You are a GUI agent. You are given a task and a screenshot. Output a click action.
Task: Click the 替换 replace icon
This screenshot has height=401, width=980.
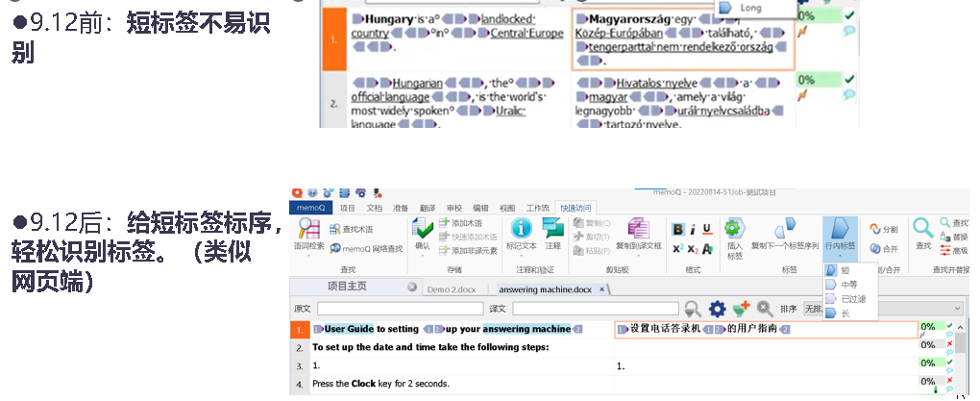tap(944, 238)
